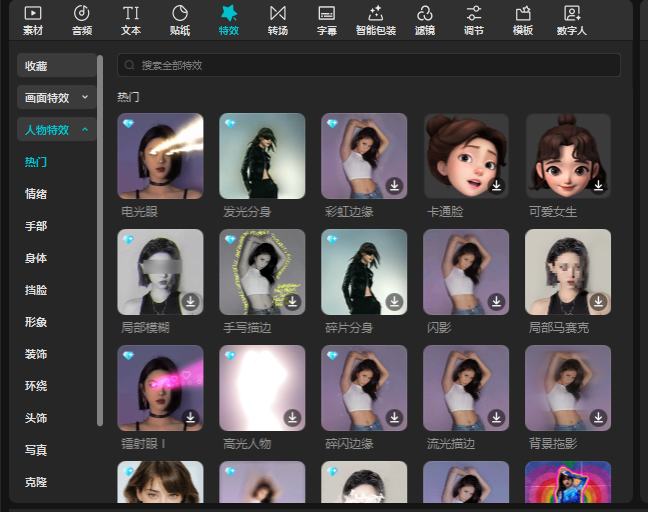This screenshot has width=648, height=512.
Task: Click the sidebar category scrollbar
Action: pyautogui.click(x=100, y=241)
